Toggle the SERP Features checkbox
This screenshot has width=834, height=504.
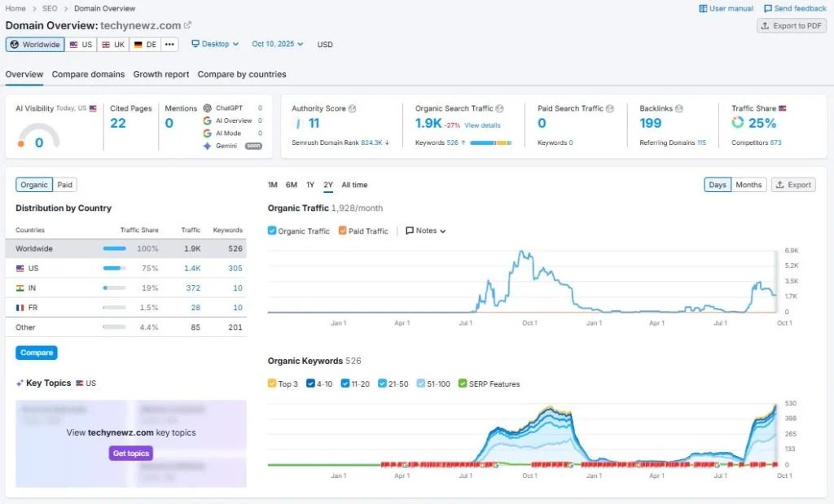coord(463,383)
